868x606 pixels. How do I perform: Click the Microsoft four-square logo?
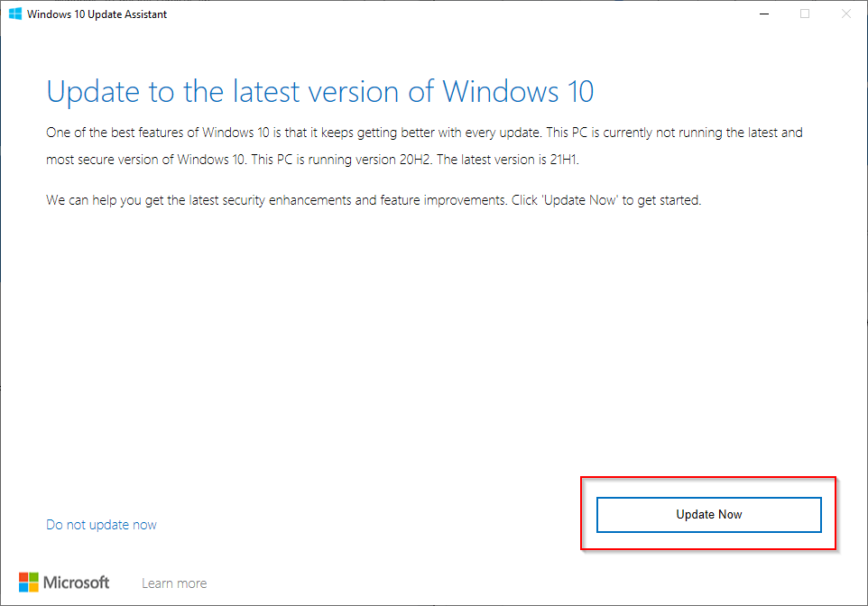click(29, 583)
